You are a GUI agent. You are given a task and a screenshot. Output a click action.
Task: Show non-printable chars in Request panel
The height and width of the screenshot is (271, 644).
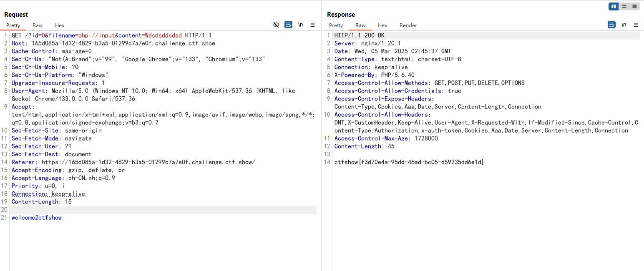(300, 25)
